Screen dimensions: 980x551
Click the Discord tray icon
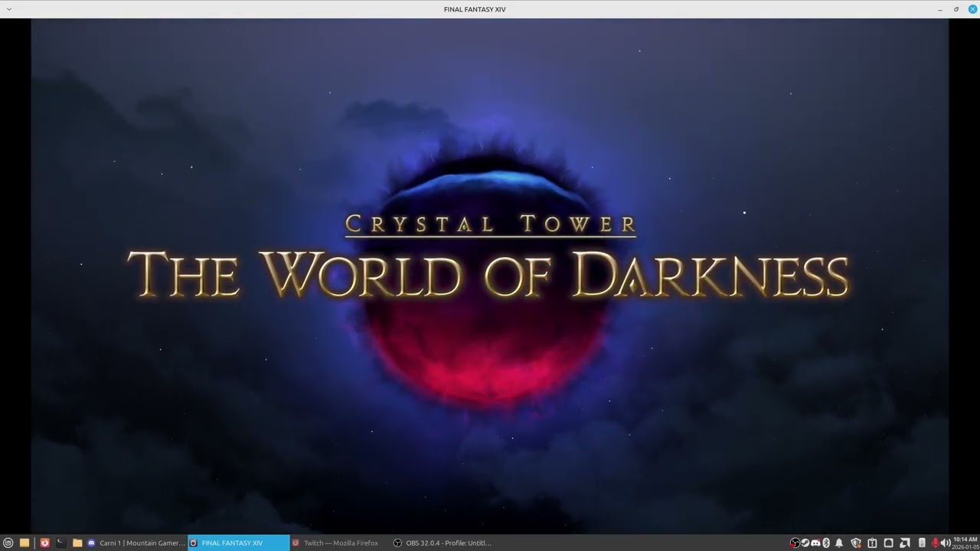point(815,543)
